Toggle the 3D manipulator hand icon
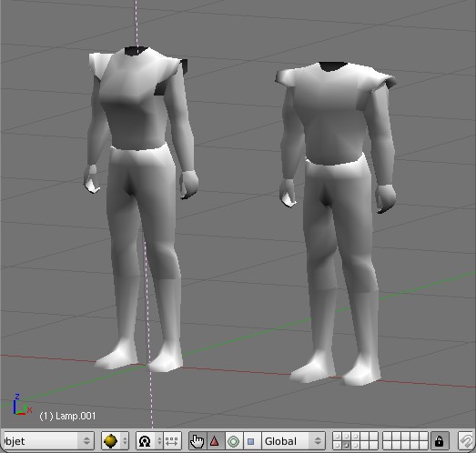476x453 pixels. (197, 441)
